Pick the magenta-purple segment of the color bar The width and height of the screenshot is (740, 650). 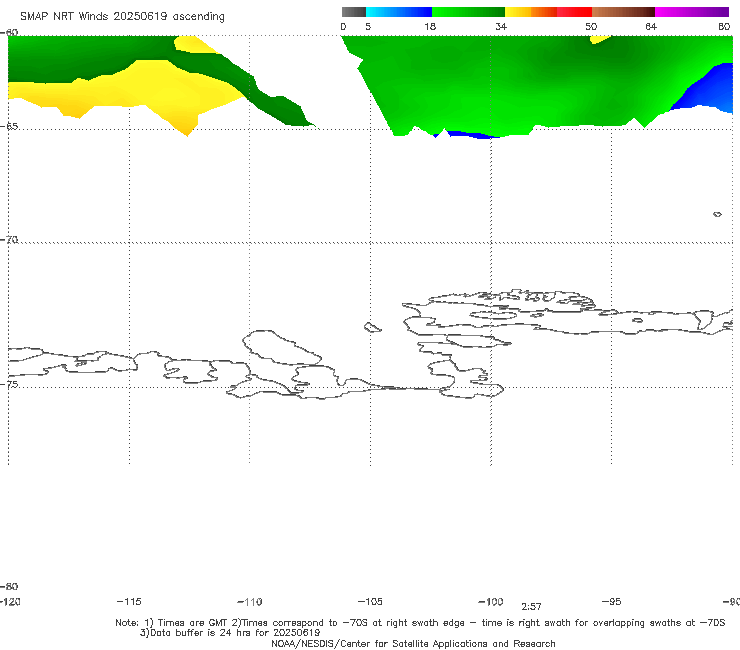click(x=692, y=12)
